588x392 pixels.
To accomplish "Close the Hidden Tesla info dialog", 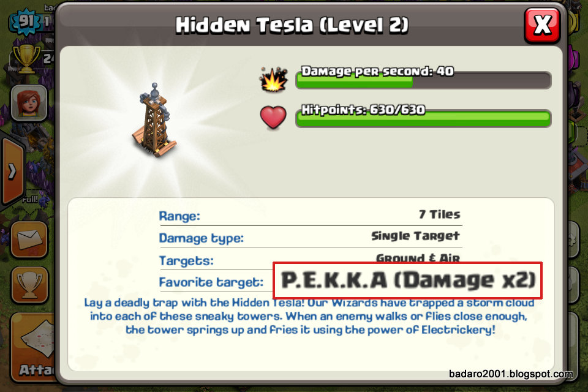I will (542, 25).
